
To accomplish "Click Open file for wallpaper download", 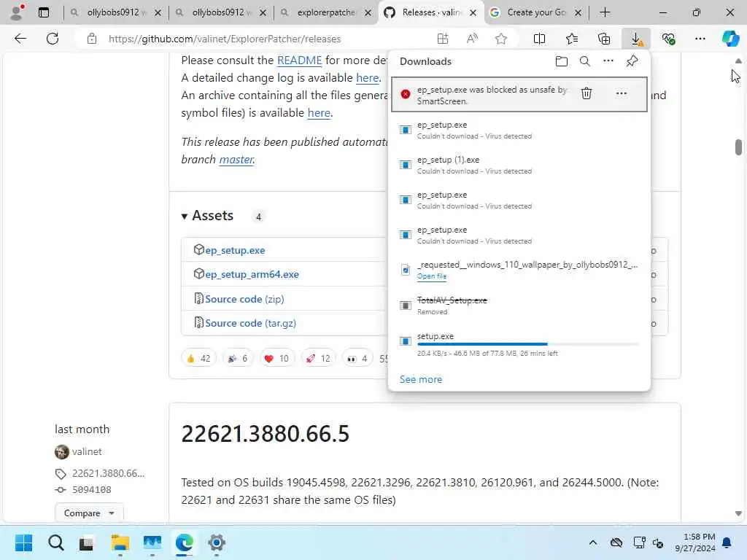I will point(432,276).
